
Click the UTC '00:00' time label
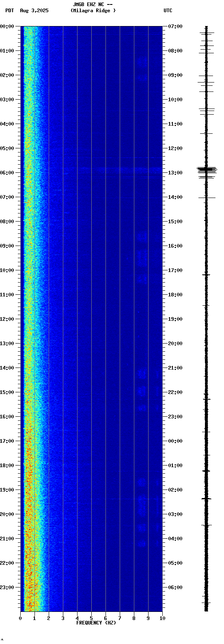[175, 441]
